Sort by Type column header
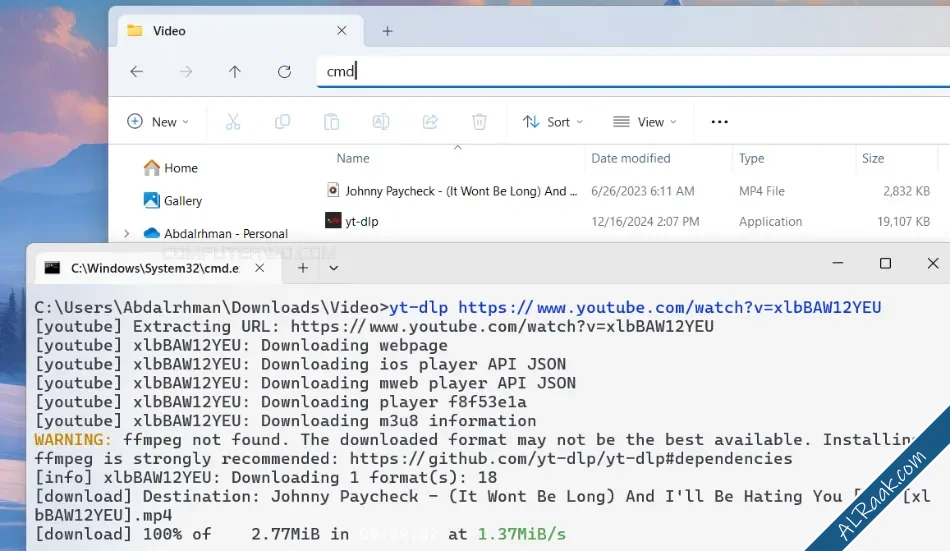This screenshot has height=551, width=950. coord(751,158)
